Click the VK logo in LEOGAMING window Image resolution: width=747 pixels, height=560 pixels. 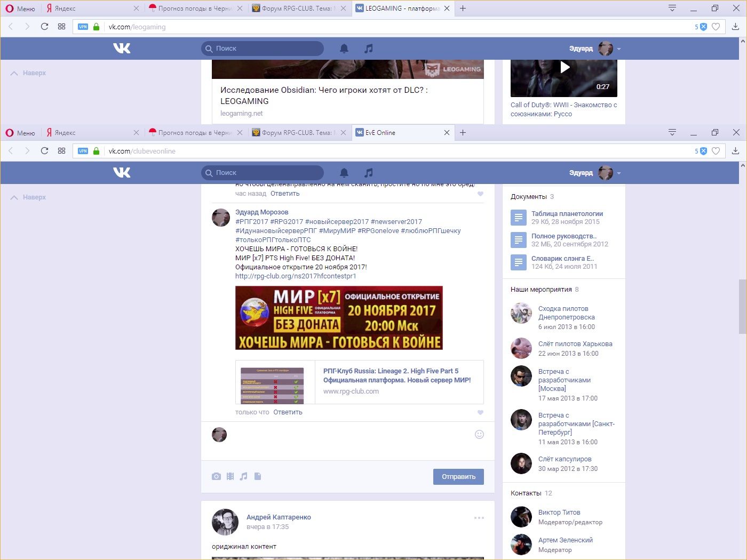[x=122, y=49]
